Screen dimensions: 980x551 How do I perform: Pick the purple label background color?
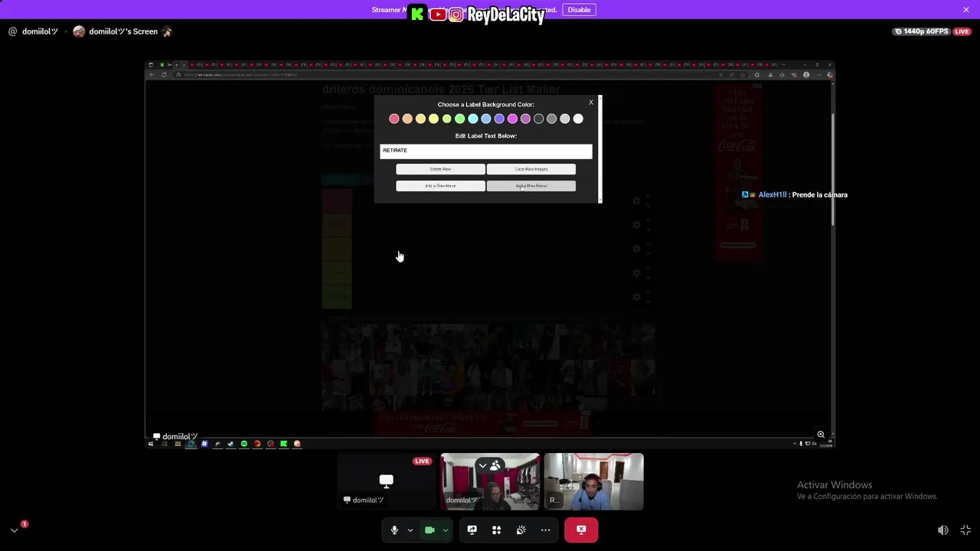[525, 119]
